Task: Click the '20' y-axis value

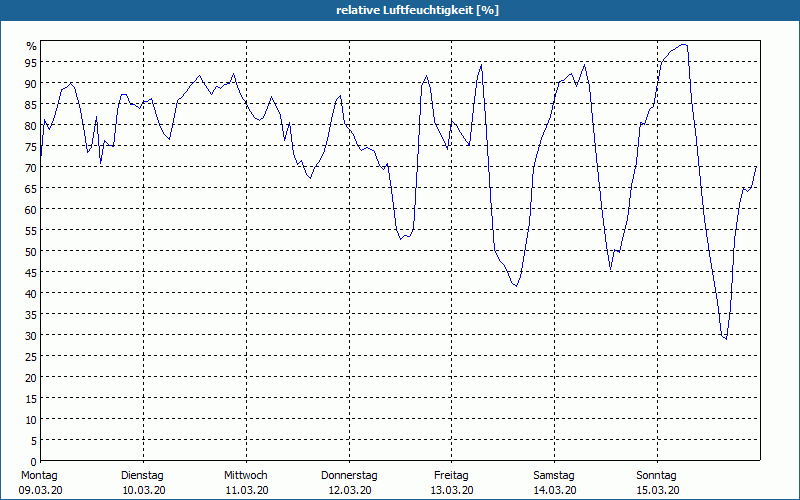Action: (x=31, y=377)
